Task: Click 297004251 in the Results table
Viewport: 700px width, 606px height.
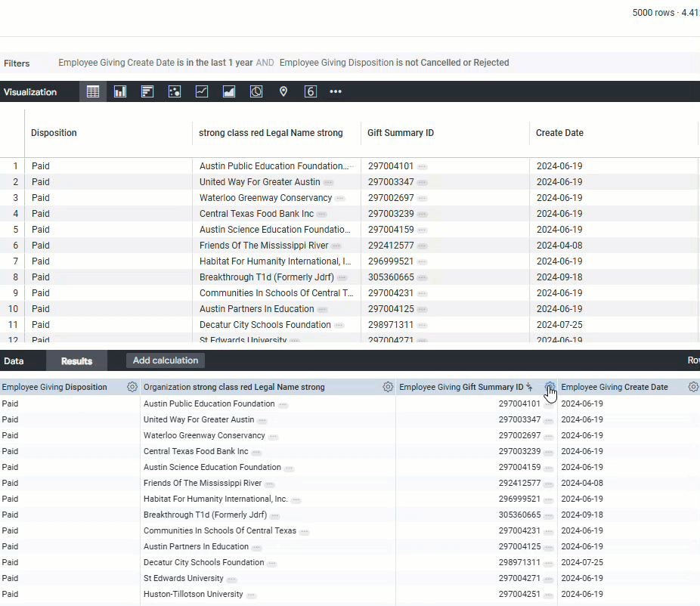Action: point(519,594)
